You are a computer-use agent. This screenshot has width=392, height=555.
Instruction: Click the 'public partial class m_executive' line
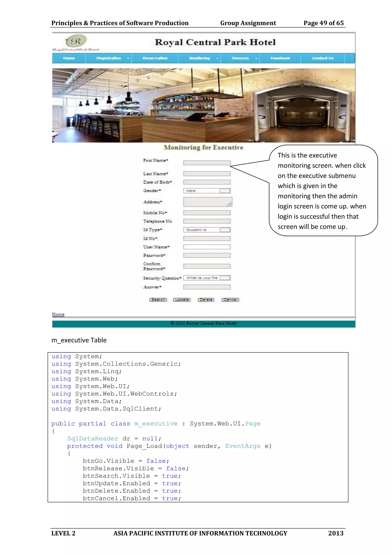point(156,424)
